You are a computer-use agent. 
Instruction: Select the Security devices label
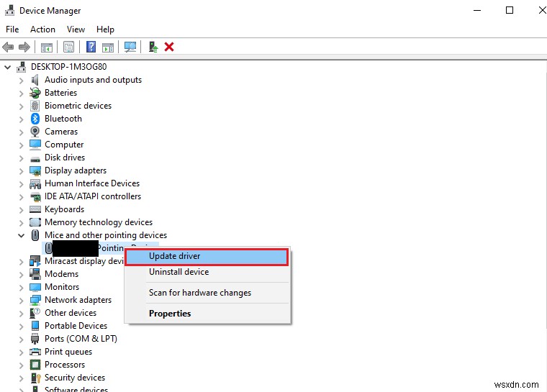click(x=75, y=378)
